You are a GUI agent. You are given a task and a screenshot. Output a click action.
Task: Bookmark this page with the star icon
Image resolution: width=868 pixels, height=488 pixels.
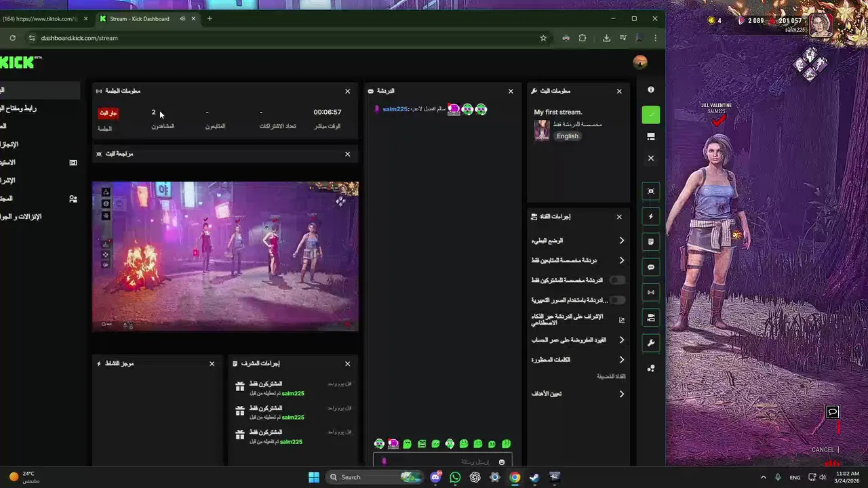[x=543, y=38]
